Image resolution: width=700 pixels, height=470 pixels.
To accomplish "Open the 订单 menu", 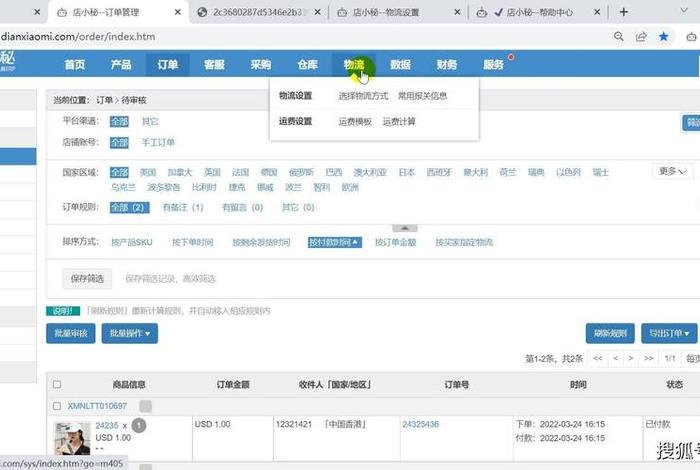I will 168,65.
